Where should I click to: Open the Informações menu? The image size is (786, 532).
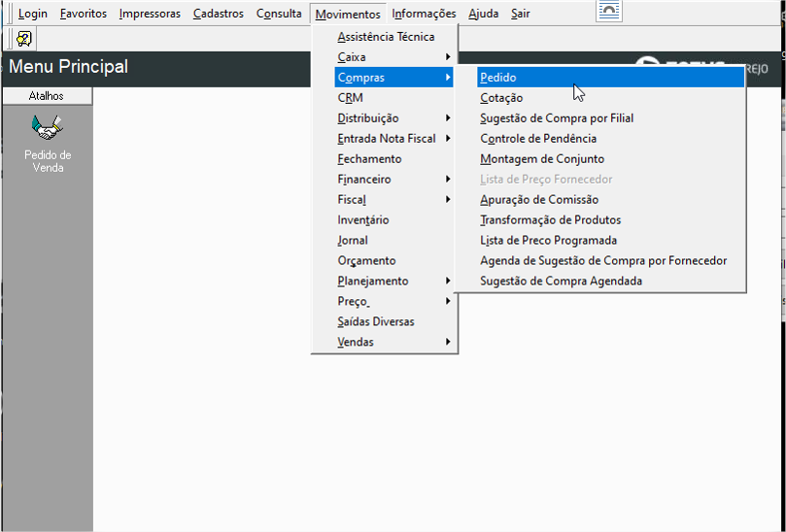pos(424,14)
